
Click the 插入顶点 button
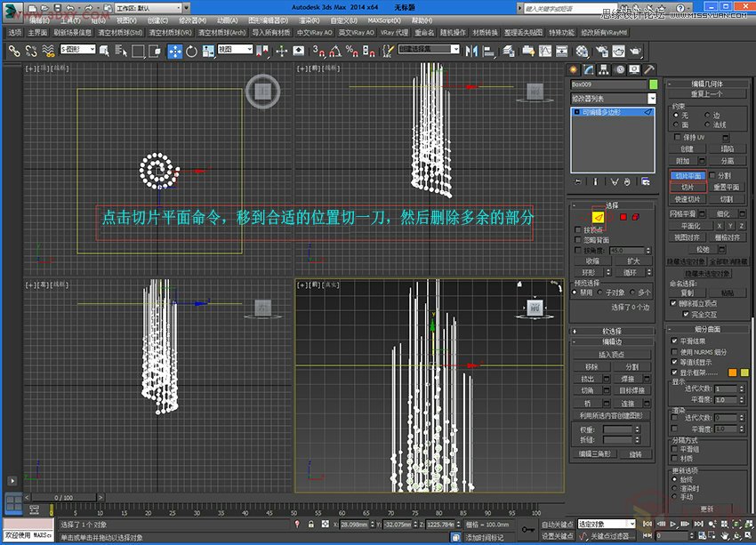click(612, 355)
